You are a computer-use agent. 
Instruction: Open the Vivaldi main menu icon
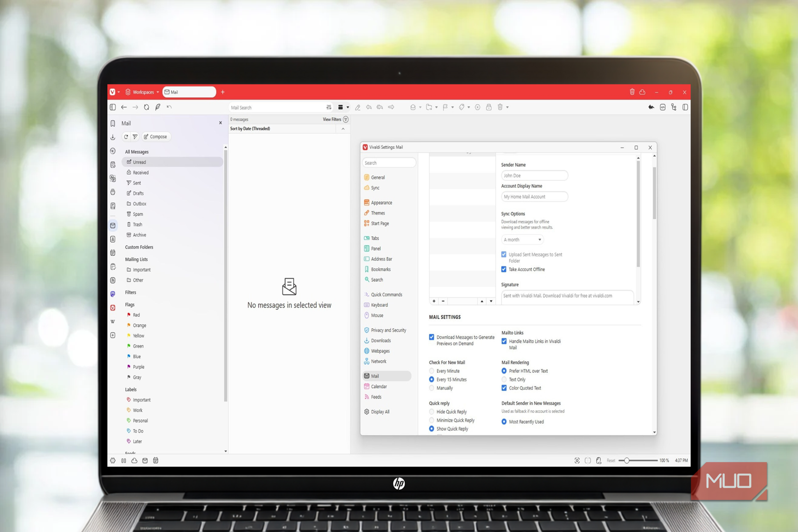tap(113, 92)
